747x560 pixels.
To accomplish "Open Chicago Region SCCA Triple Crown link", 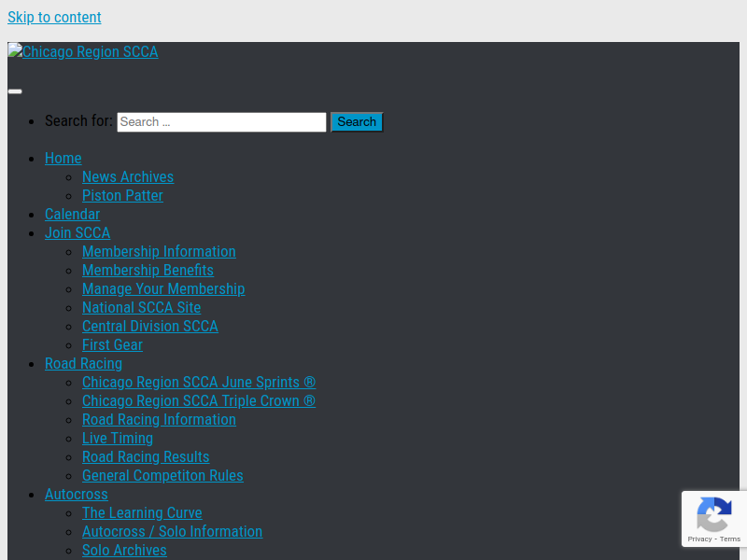I will pyautogui.click(x=199, y=401).
